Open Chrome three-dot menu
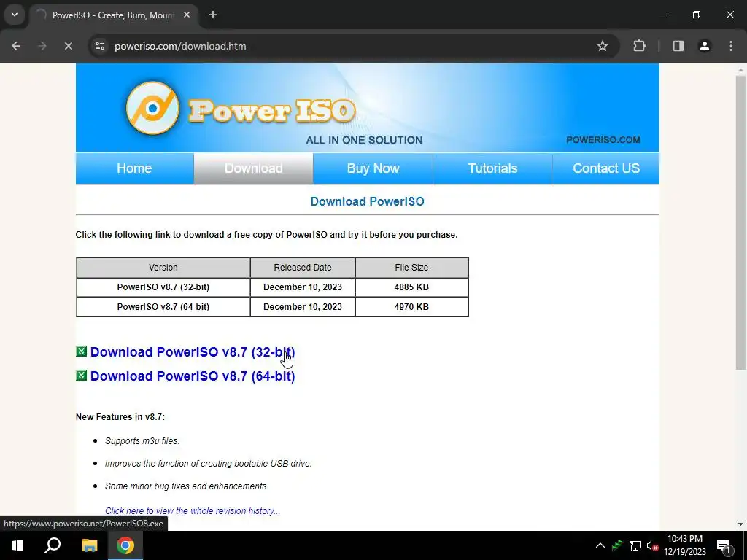Image resolution: width=747 pixels, height=560 pixels. [x=731, y=46]
